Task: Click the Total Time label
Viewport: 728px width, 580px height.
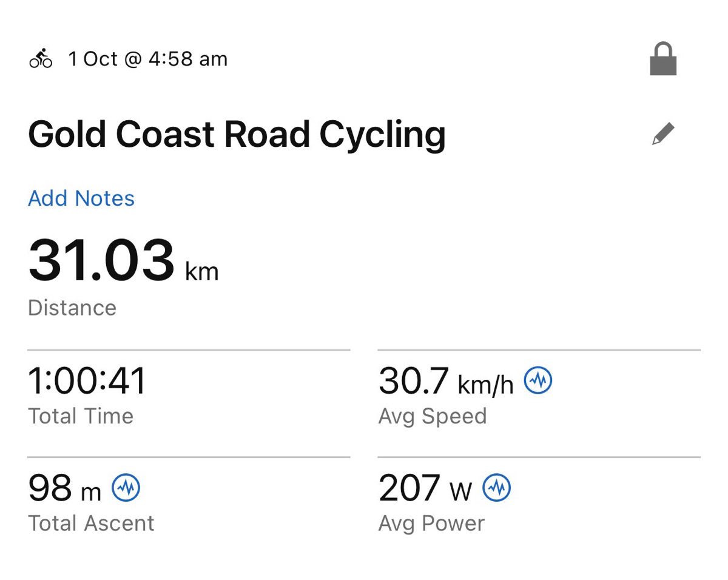Action: tap(81, 416)
